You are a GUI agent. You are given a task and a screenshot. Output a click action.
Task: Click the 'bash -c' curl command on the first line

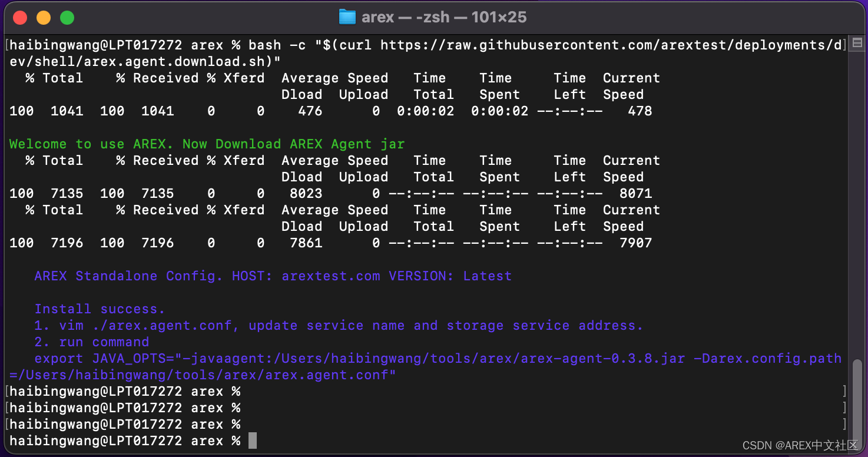[x=546, y=45]
